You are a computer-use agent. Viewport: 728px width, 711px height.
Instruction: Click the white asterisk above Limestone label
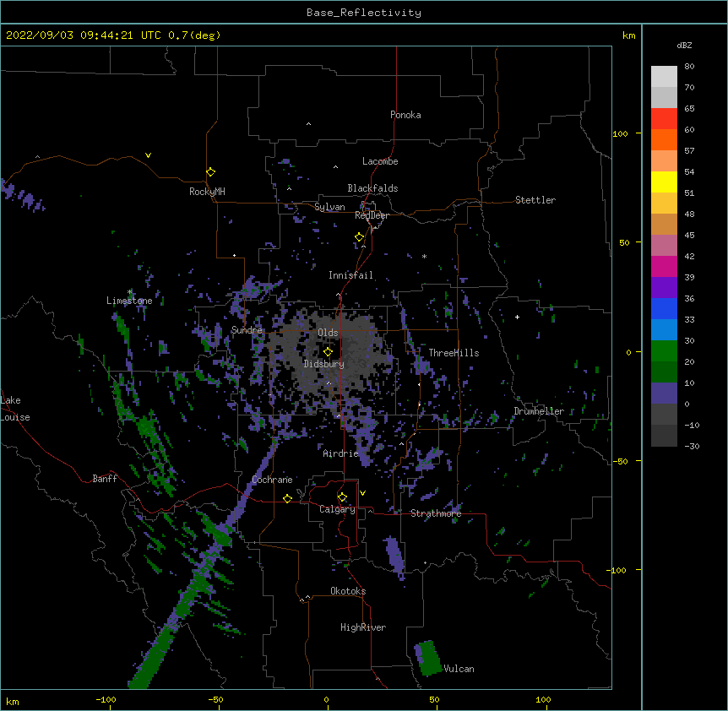pyautogui.click(x=129, y=292)
